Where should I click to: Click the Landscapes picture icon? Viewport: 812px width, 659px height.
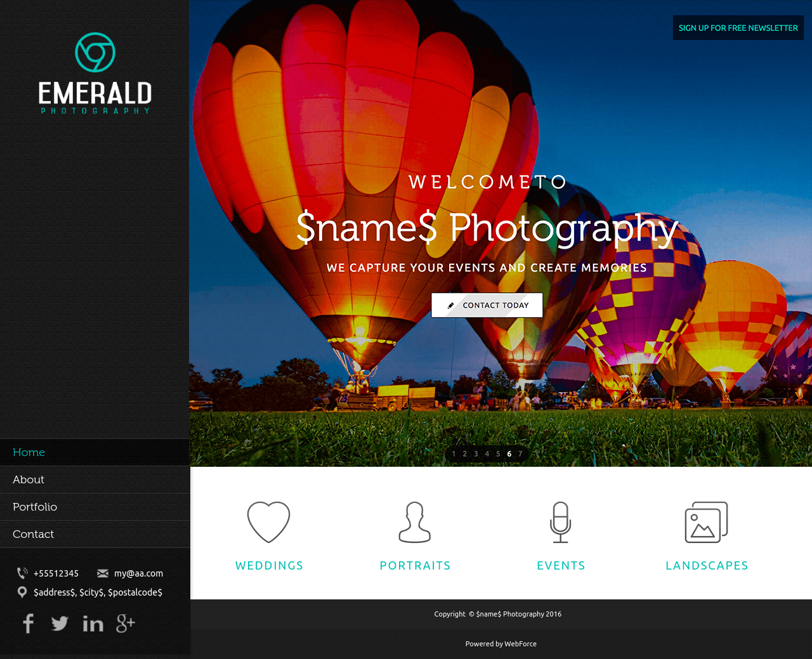pos(707,522)
